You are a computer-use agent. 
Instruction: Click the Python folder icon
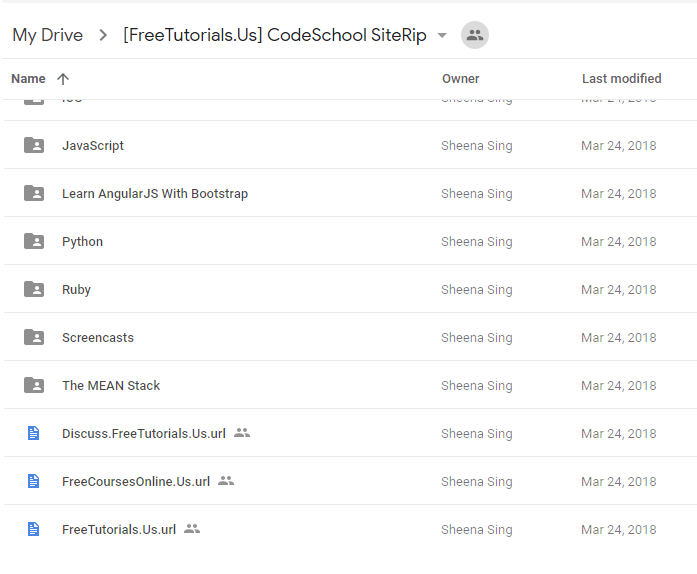coord(34,241)
